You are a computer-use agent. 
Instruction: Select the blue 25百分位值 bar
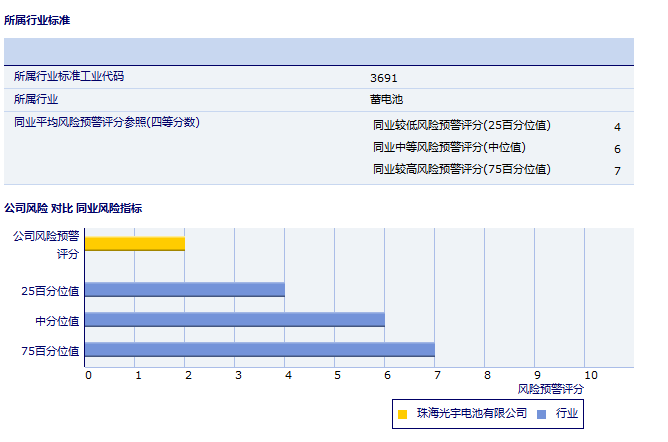(185, 290)
